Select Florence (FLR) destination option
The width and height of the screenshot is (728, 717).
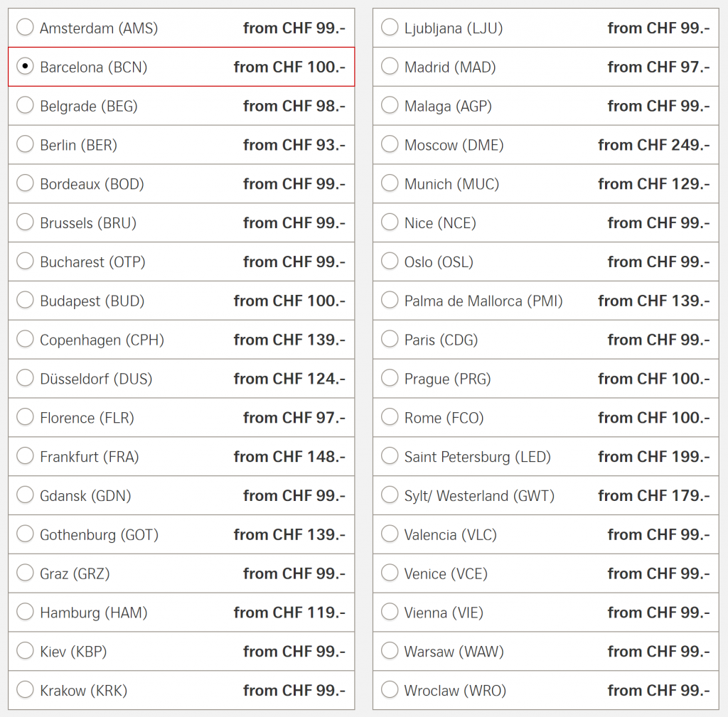click(x=25, y=418)
